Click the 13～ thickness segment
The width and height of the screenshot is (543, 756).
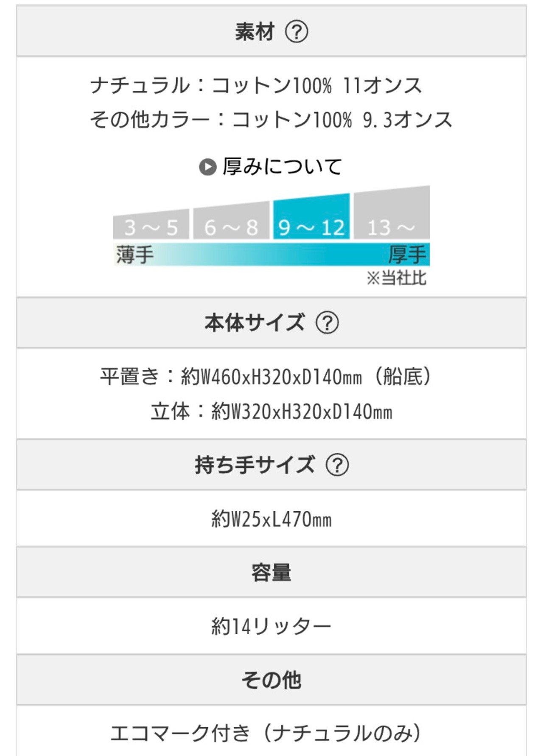click(x=392, y=214)
